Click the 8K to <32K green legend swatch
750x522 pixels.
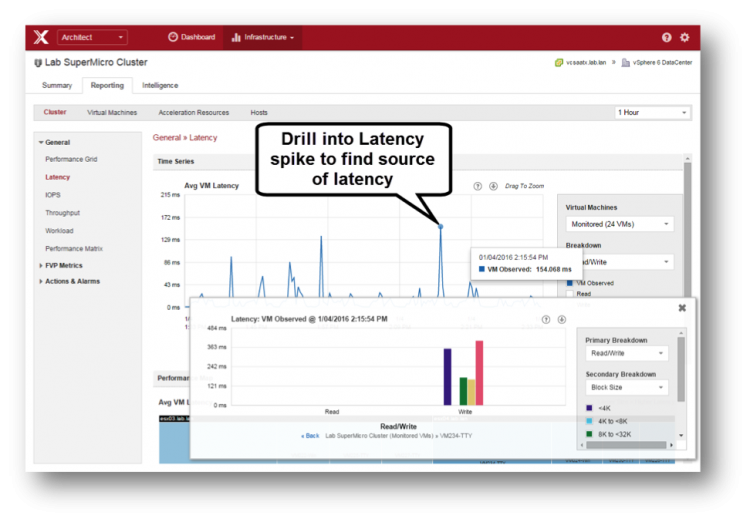(589, 434)
